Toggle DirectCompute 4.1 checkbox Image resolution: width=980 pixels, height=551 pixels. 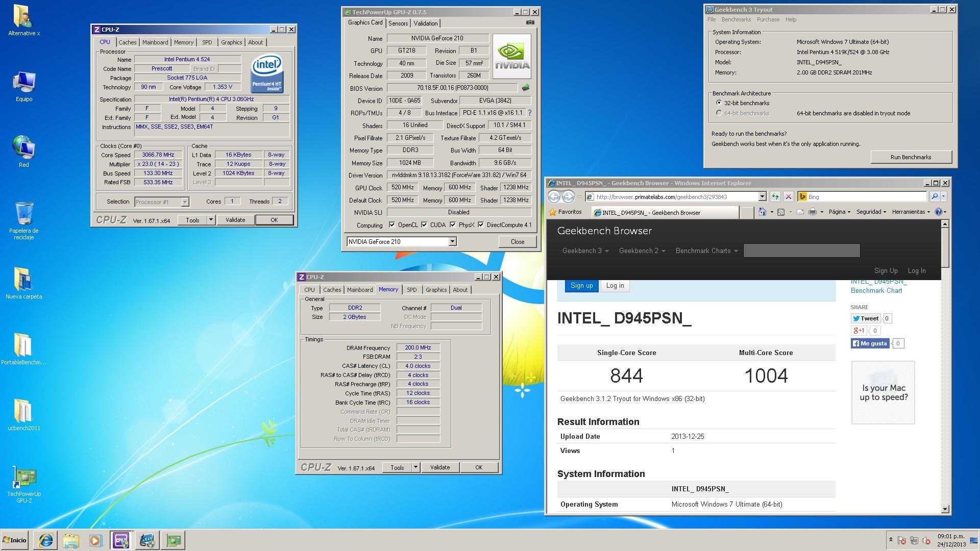[x=481, y=224]
